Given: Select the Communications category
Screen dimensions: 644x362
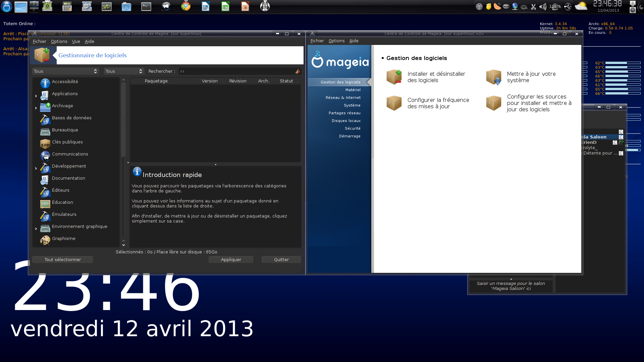Looking at the screenshot, I should pyautogui.click(x=70, y=154).
